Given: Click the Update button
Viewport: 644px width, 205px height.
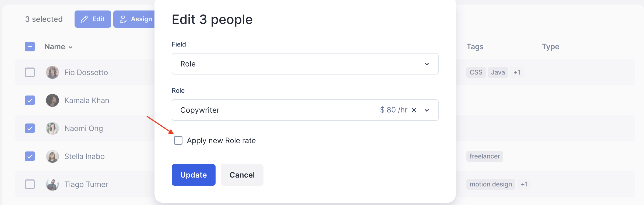Looking at the screenshot, I should [x=193, y=175].
